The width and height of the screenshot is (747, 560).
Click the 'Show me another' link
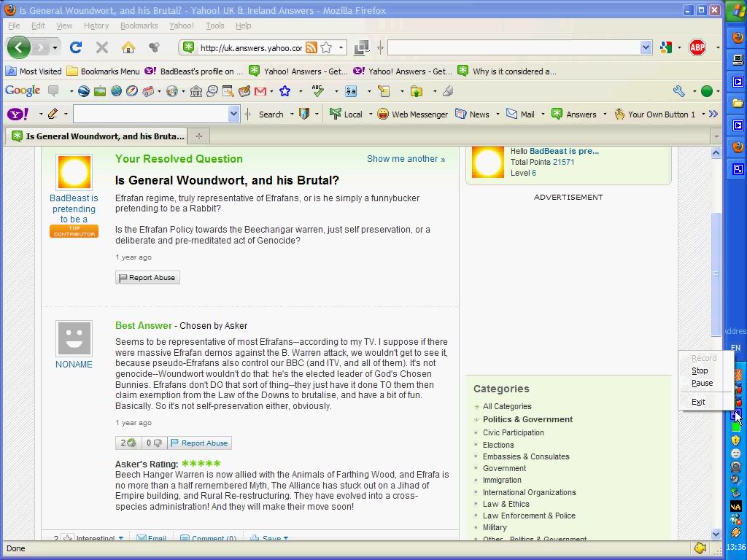pyautogui.click(x=406, y=158)
